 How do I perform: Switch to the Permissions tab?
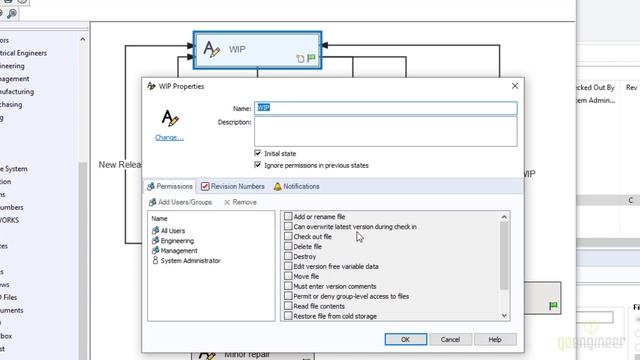pos(170,186)
